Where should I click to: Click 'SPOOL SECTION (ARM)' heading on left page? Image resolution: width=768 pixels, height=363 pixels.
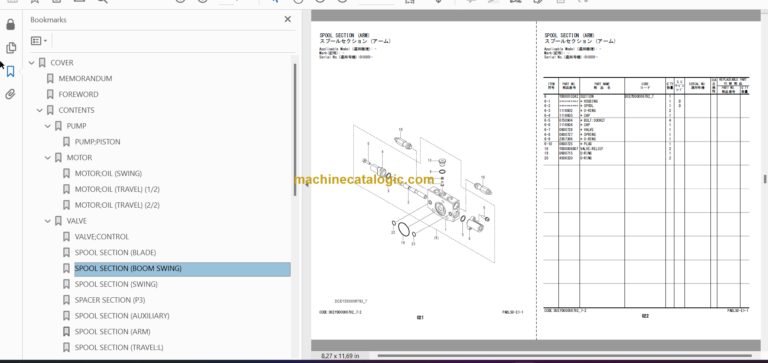coord(345,35)
